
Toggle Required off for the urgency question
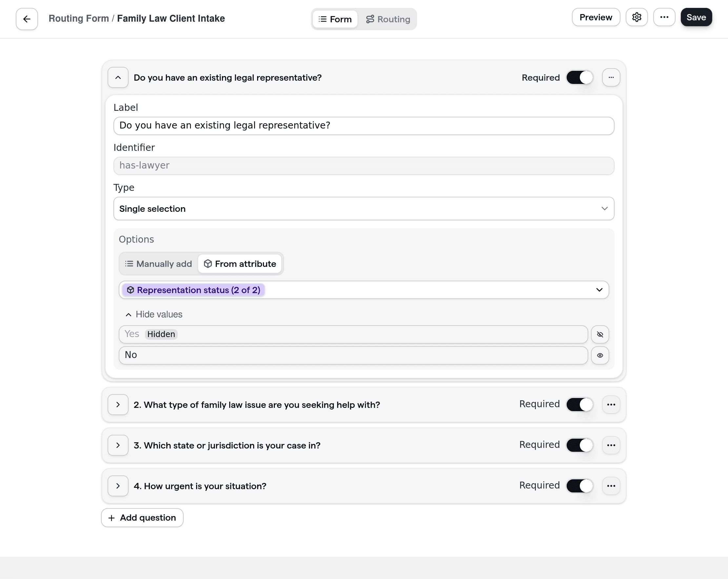click(579, 486)
